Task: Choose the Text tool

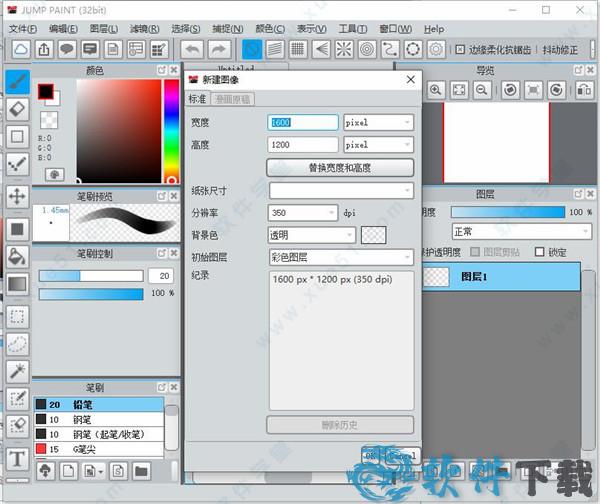Action: (x=17, y=459)
